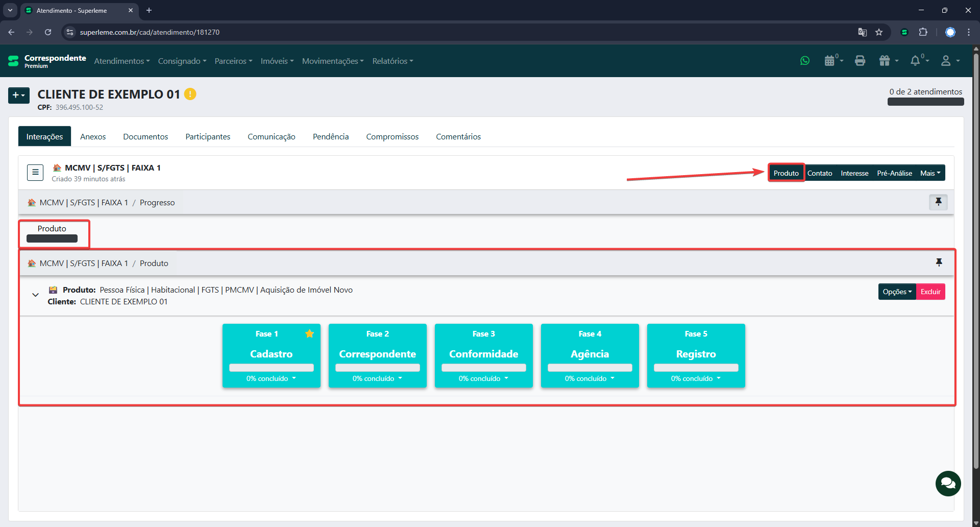Click the red Excluir button
Image resolution: width=980 pixels, height=527 pixels.
pyautogui.click(x=930, y=292)
